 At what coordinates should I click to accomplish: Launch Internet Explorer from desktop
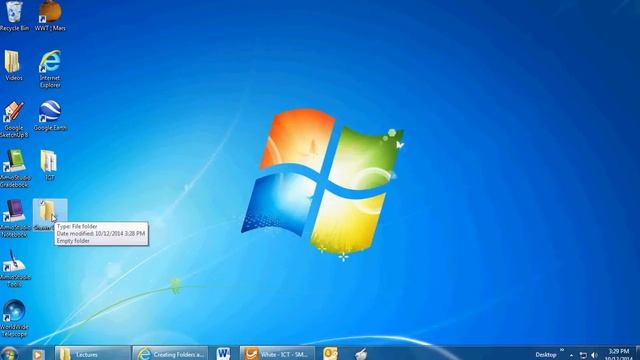[50, 69]
